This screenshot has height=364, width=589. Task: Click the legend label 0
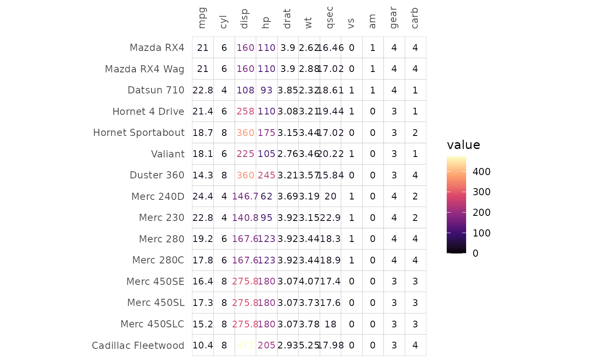click(x=475, y=253)
